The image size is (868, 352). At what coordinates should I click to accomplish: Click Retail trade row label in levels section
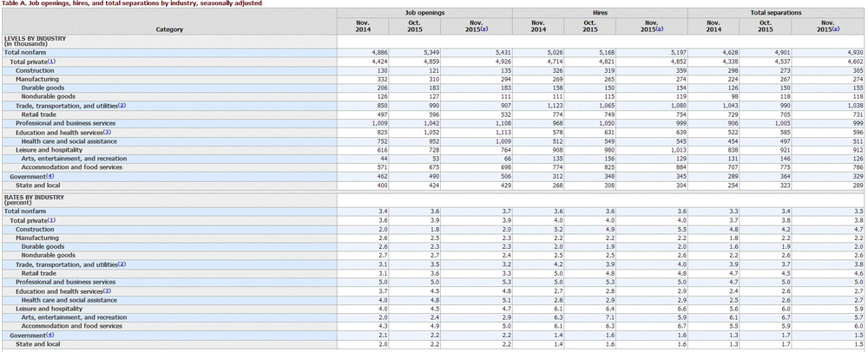[40, 114]
